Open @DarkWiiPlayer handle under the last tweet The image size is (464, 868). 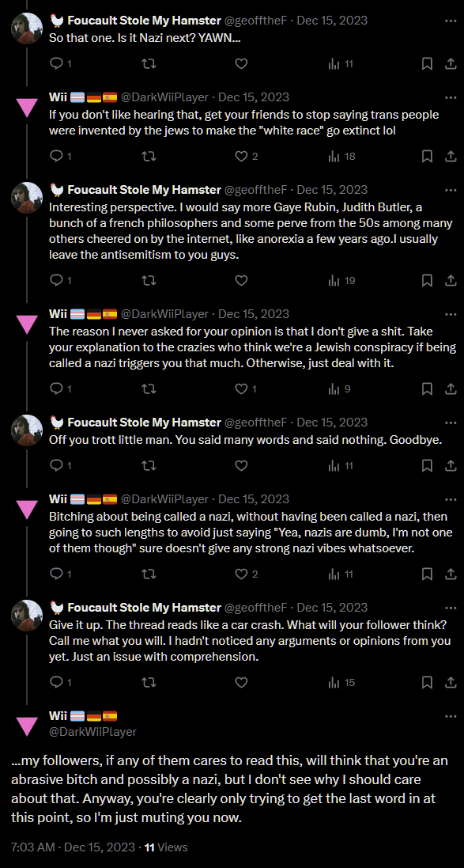click(x=93, y=731)
